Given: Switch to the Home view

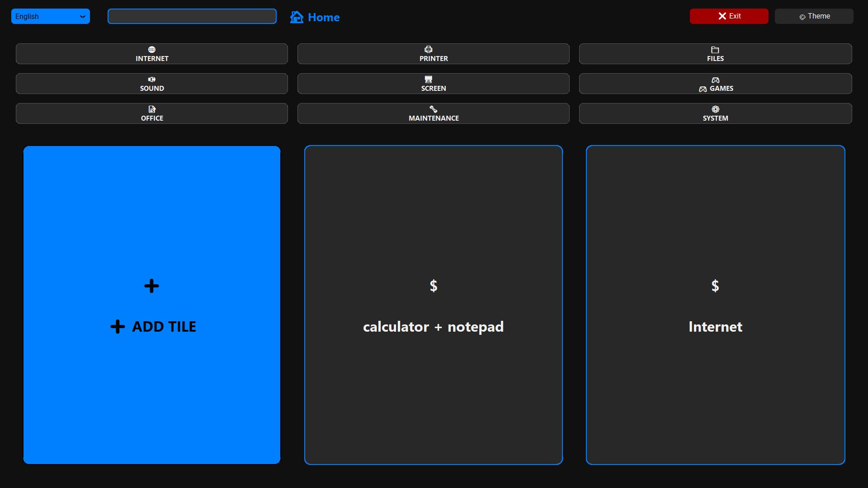Looking at the screenshot, I should (x=324, y=18).
